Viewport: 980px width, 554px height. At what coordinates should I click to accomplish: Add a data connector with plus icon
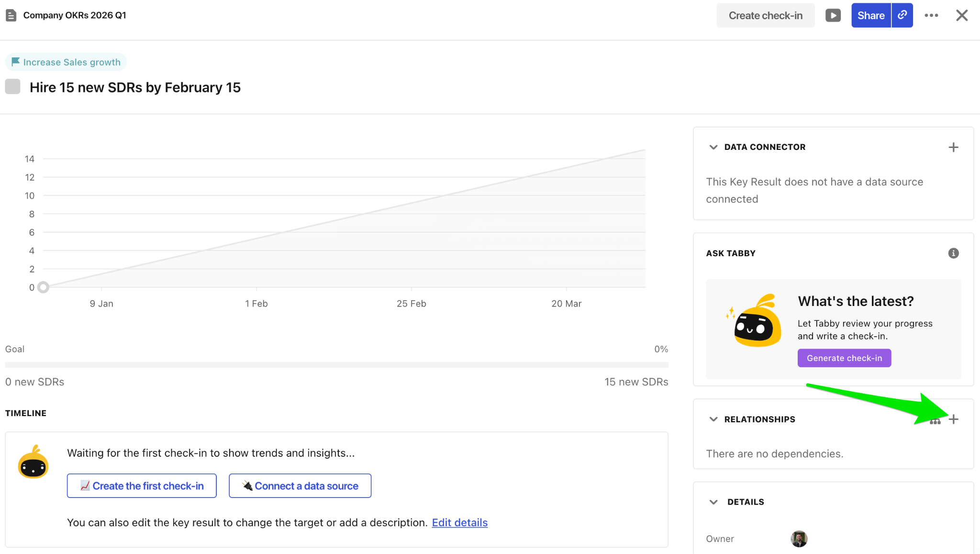(953, 147)
